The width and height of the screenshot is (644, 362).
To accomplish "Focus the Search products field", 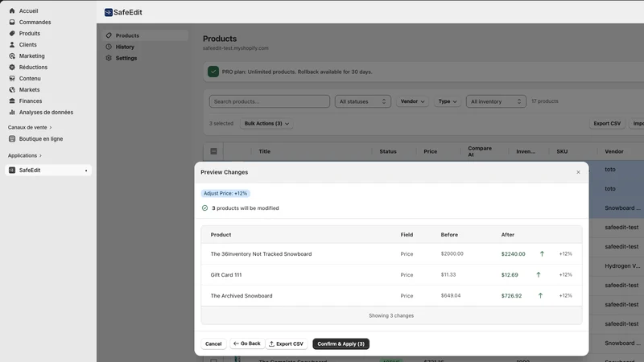I will pos(270,101).
